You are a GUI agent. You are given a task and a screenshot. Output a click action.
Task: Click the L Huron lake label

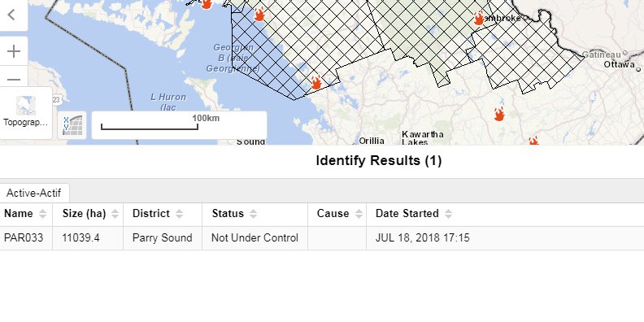pyautogui.click(x=168, y=102)
